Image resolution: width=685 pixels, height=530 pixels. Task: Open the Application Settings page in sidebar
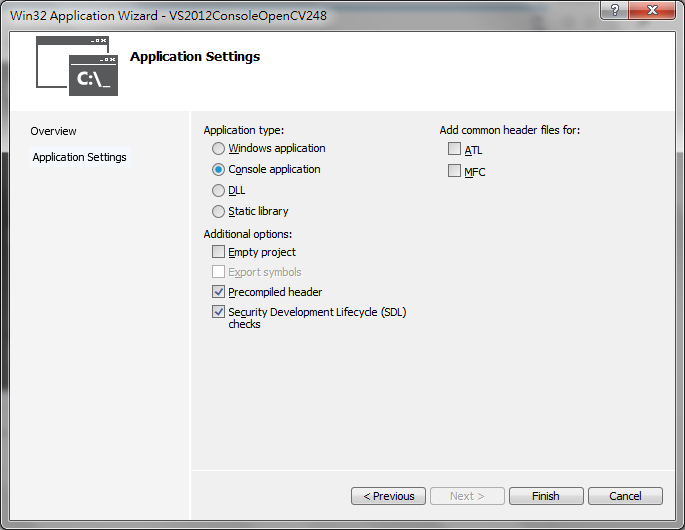point(80,157)
